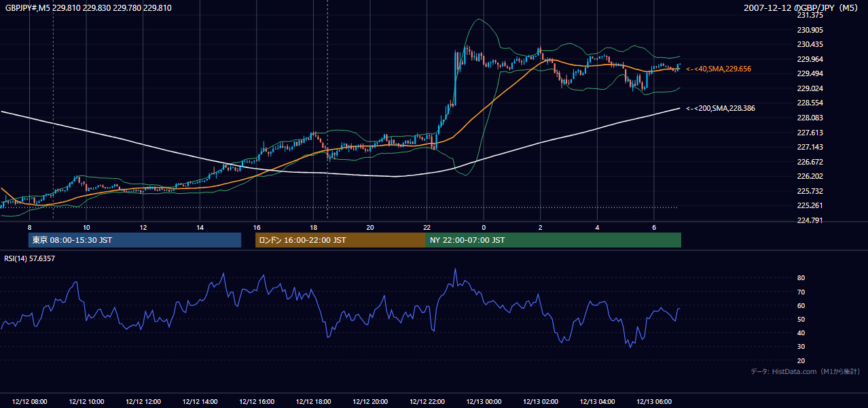Click price level 229.964 on axis
This screenshot has height=408, width=868.
pyautogui.click(x=810, y=59)
